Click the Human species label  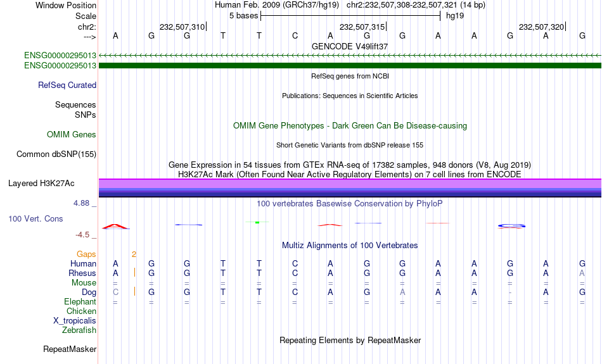83,263
